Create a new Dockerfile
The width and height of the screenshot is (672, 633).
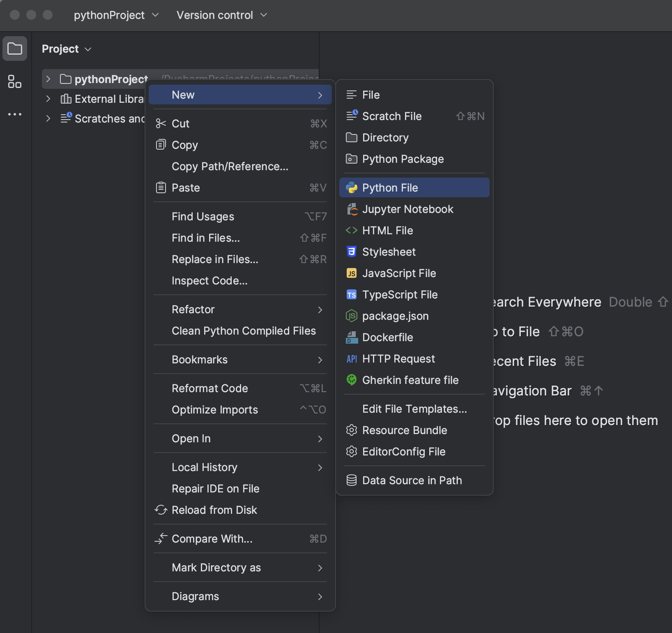388,337
